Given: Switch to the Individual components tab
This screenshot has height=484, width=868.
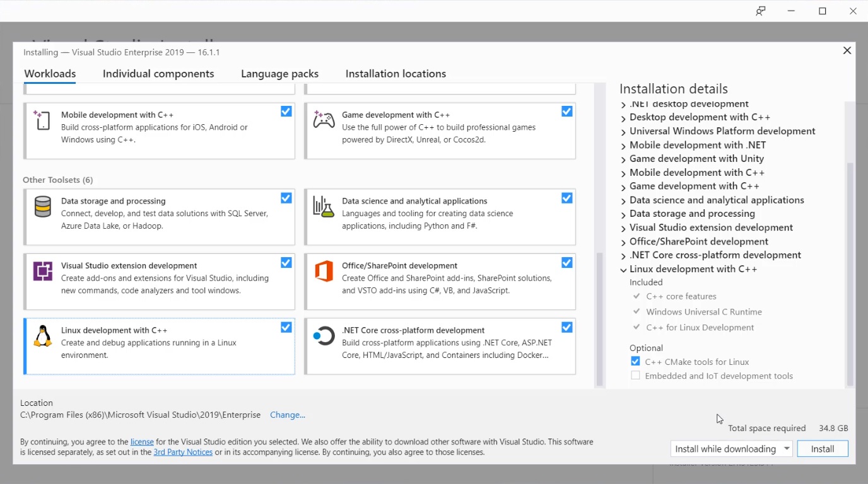Looking at the screenshot, I should pyautogui.click(x=158, y=74).
